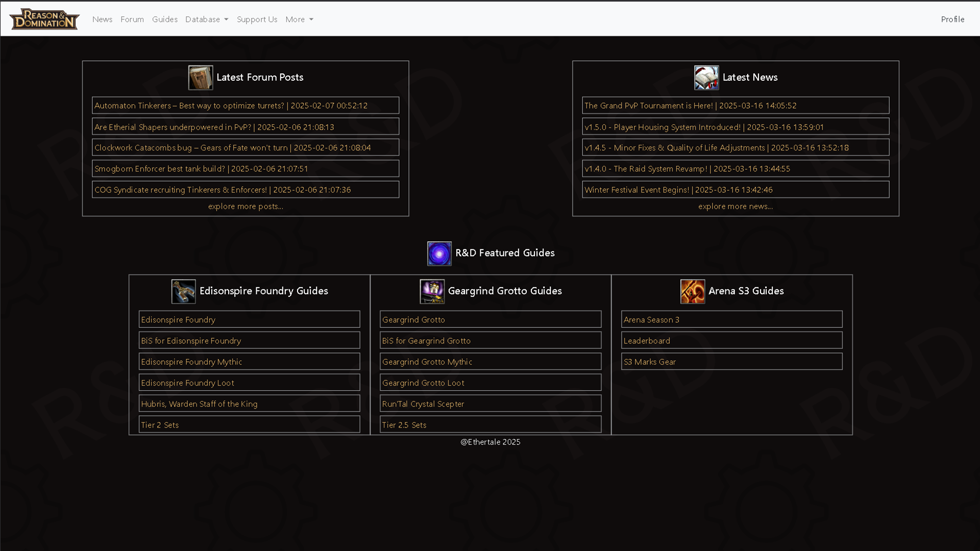
Task: Click the swirl orb icon by R&D Featured Guides
Action: tap(439, 253)
